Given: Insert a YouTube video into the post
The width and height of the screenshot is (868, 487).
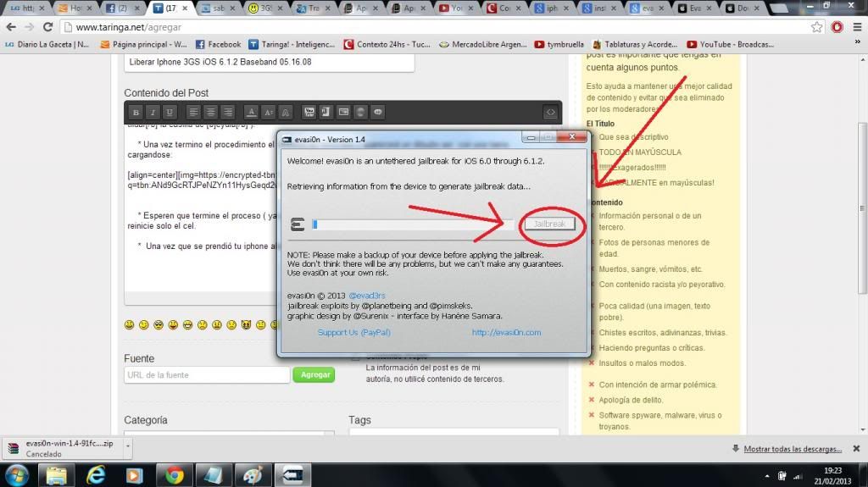Looking at the screenshot, I should [x=309, y=113].
